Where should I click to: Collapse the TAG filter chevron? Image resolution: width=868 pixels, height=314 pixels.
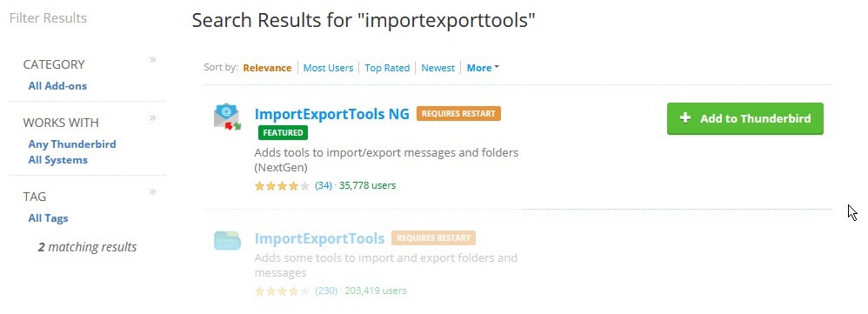click(152, 192)
